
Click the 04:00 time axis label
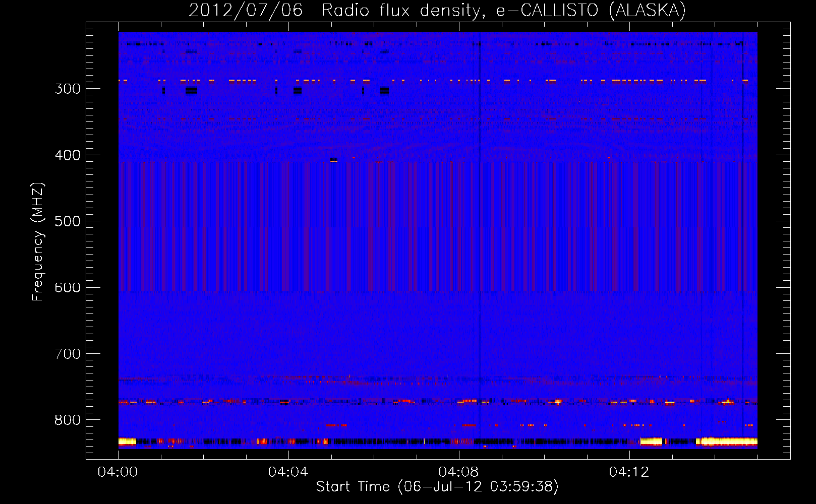click(118, 472)
